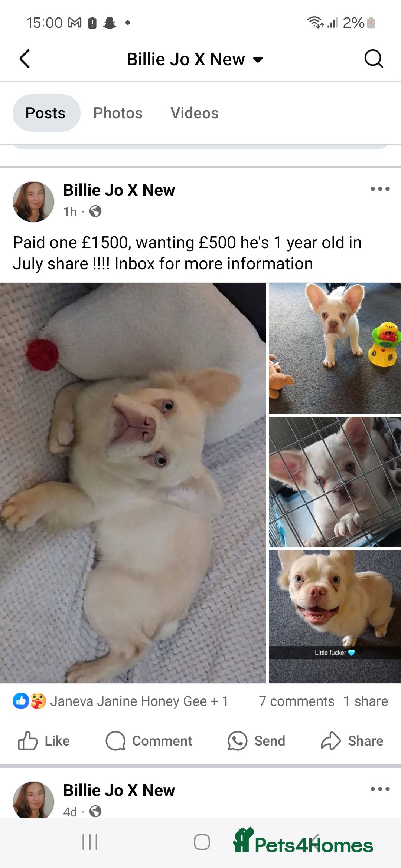
Task: Tap the Android recent apps icon
Action: pos(90,842)
